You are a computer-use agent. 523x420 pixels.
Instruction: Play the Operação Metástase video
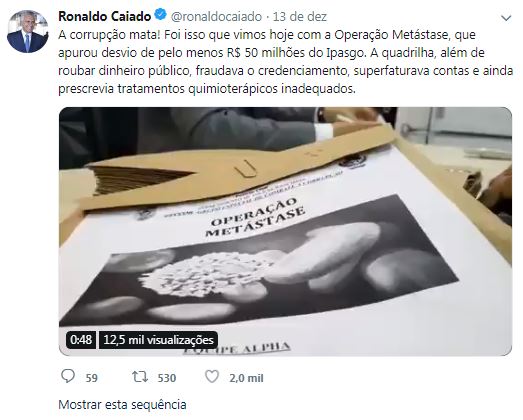point(285,231)
